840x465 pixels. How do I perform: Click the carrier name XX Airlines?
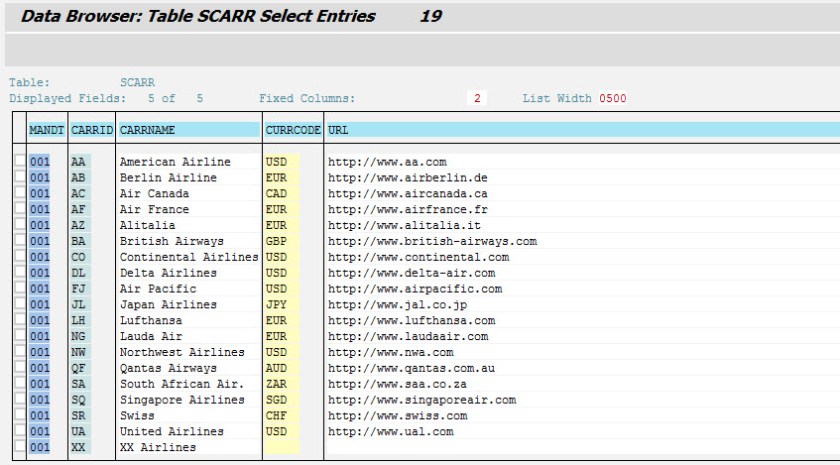click(x=158, y=447)
